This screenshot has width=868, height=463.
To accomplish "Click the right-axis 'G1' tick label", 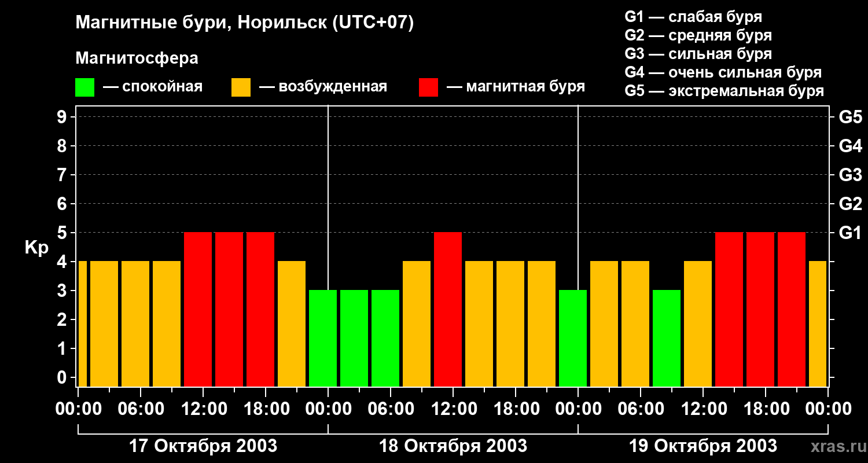I will click(x=850, y=233).
